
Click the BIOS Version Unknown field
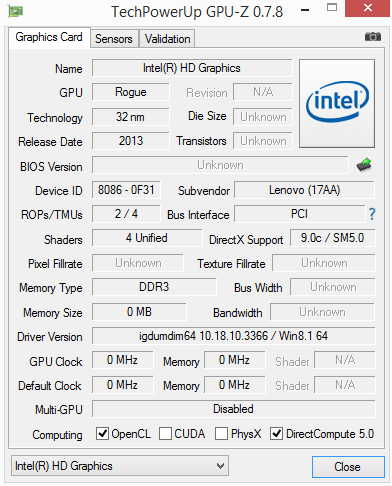[220, 165]
